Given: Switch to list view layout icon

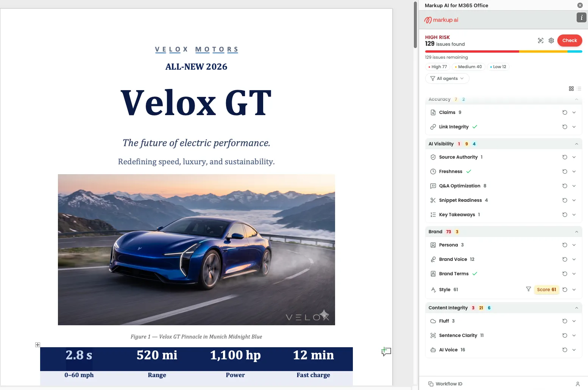Looking at the screenshot, I should pyautogui.click(x=579, y=89).
